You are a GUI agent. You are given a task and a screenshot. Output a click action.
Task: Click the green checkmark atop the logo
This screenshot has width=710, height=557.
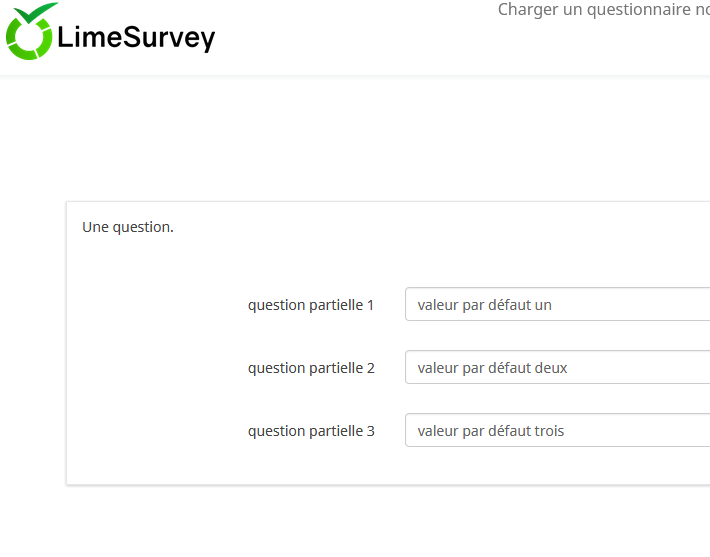tap(38, 13)
